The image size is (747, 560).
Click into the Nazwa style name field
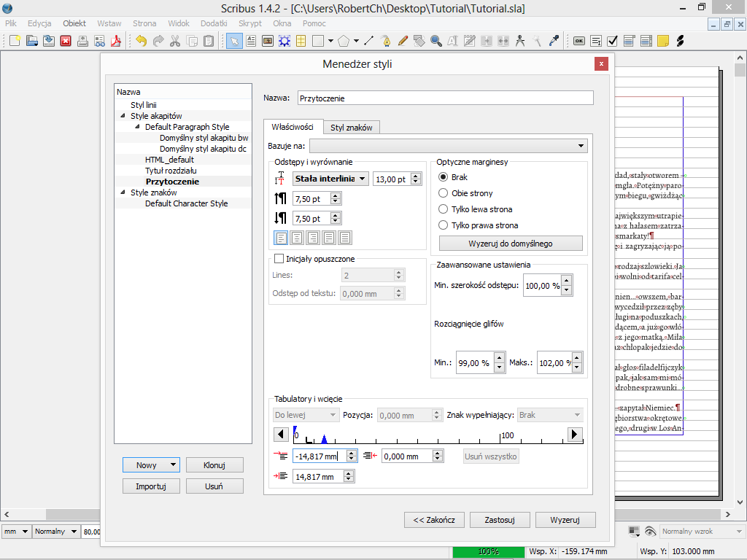[444, 98]
